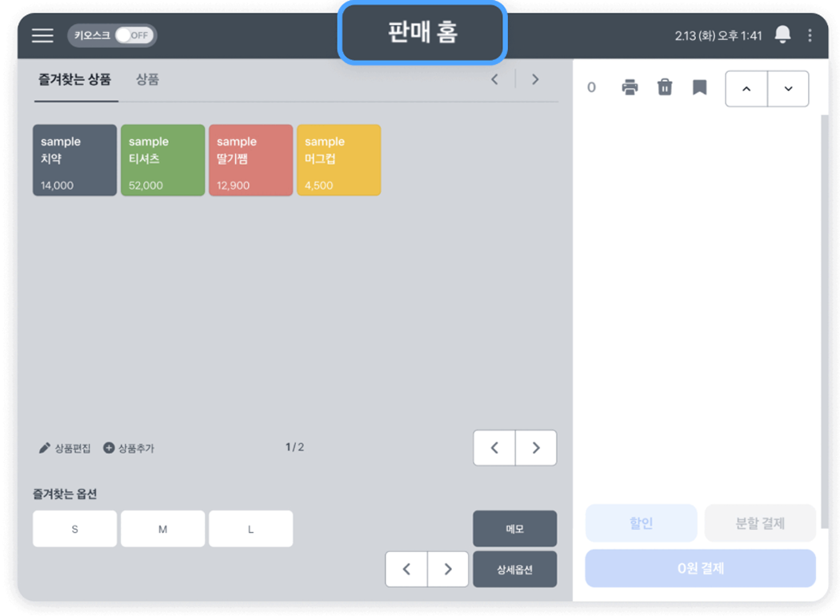Select the bookmark icon in the order panel
This screenshot has width=840, height=616.
tap(698, 88)
